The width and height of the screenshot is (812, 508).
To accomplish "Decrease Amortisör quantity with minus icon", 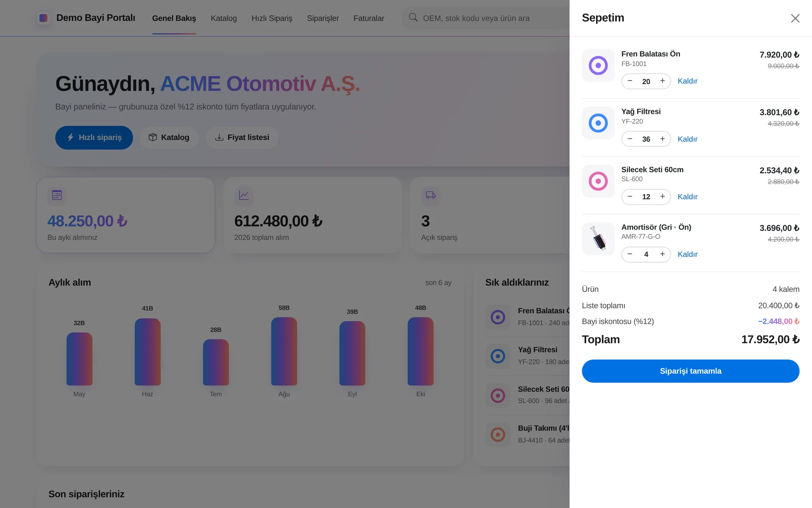I will pos(630,254).
